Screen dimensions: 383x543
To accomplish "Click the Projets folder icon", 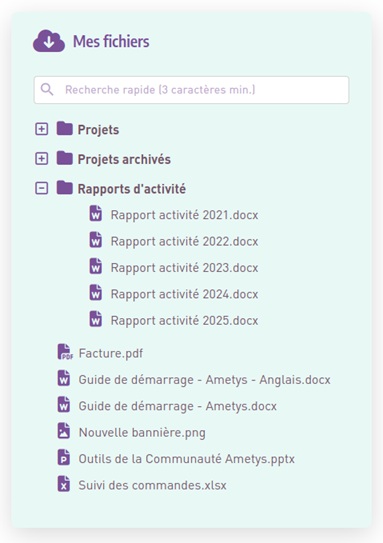I will 64,128.
